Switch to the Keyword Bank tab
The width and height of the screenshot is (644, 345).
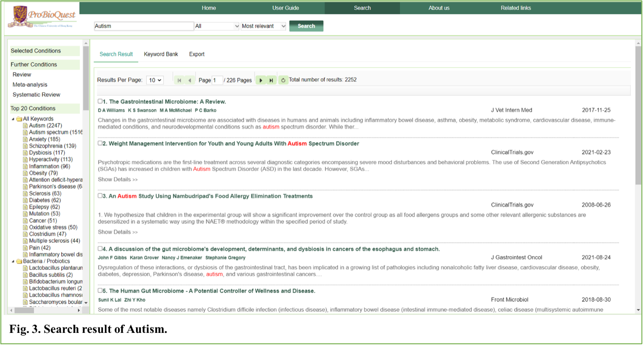point(161,54)
